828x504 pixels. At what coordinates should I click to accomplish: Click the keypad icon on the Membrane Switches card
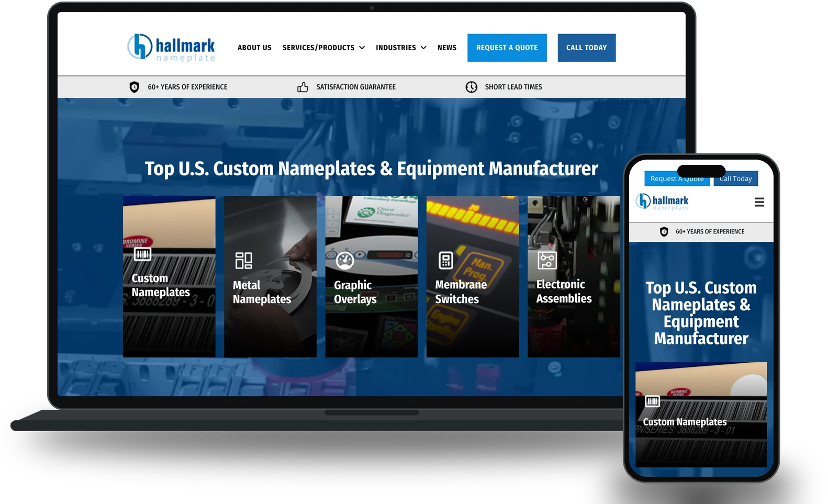click(446, 260)
